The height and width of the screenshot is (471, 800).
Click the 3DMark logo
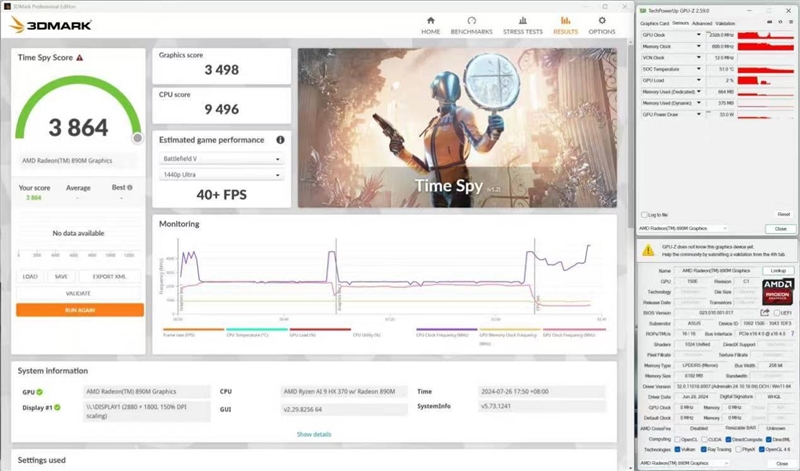click(x=51, y=25)
